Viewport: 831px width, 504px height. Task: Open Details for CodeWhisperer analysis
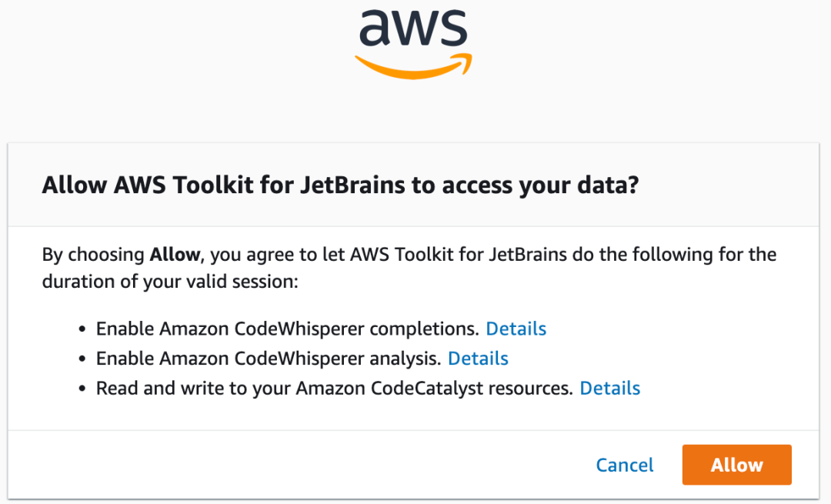click(478, 359)
